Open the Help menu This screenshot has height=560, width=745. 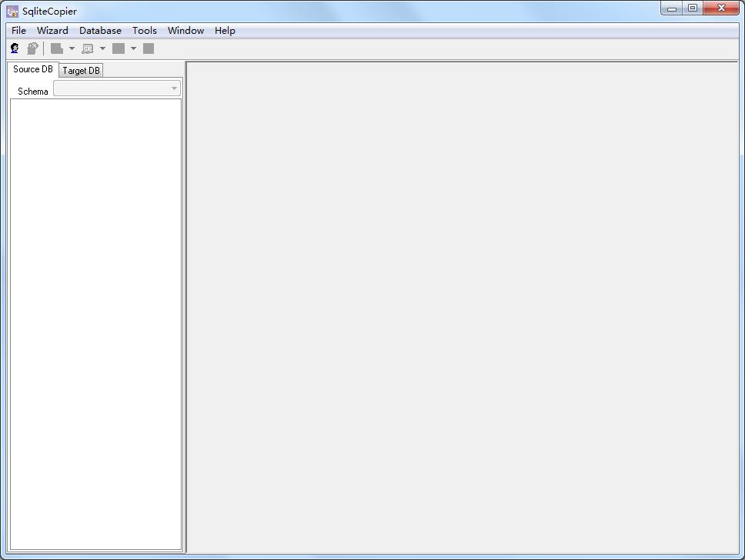225,31
